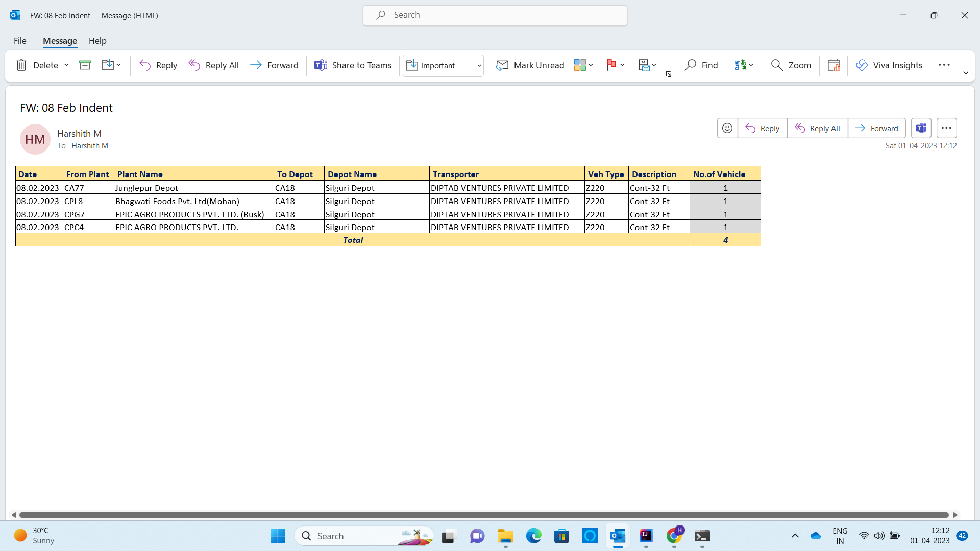Open the File menu
This screenshot has height=551, width=980.
[x=20, y=41]
